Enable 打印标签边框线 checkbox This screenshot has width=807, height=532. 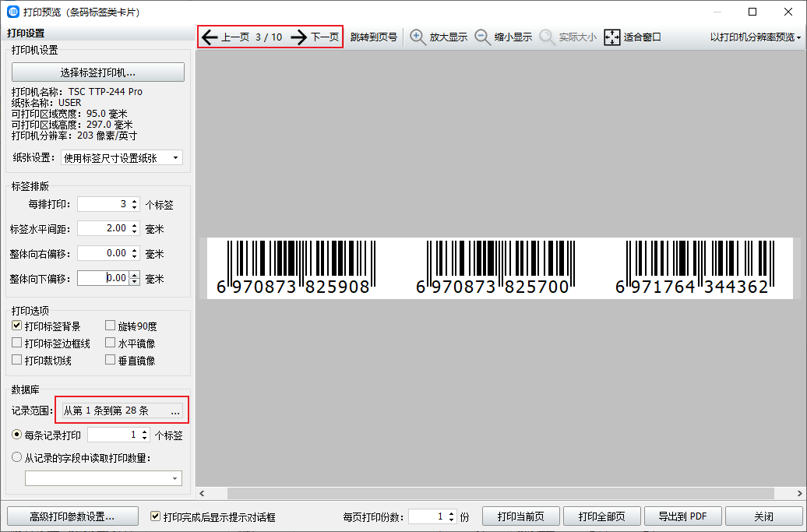click(17, 343)
